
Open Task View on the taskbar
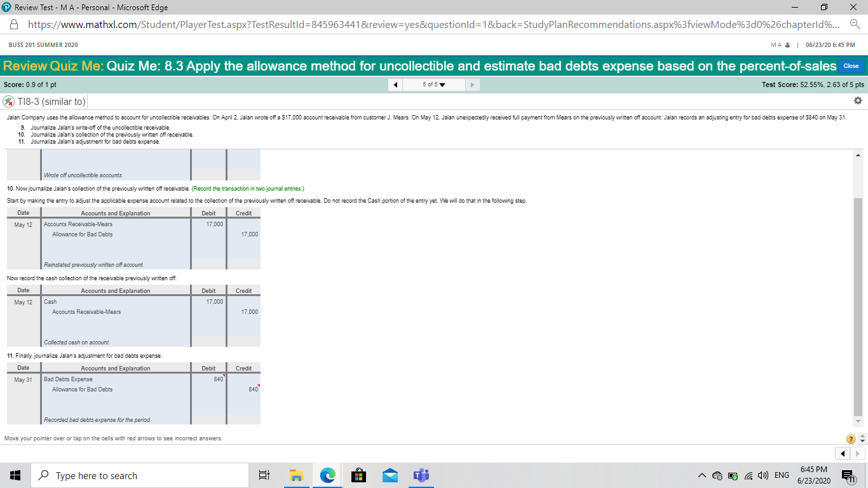(x=264, y=475)
